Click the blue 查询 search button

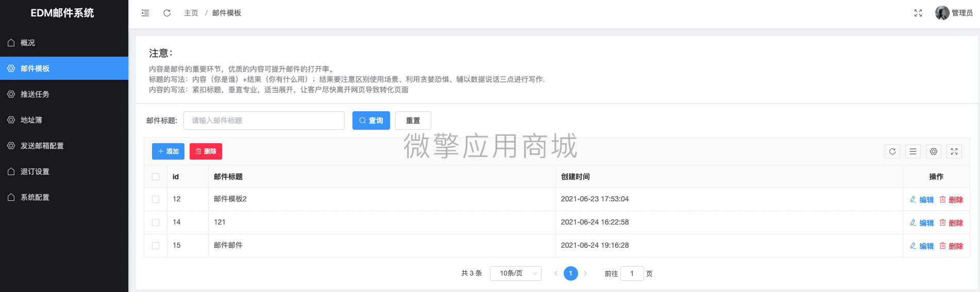click(x=371, y=121)
